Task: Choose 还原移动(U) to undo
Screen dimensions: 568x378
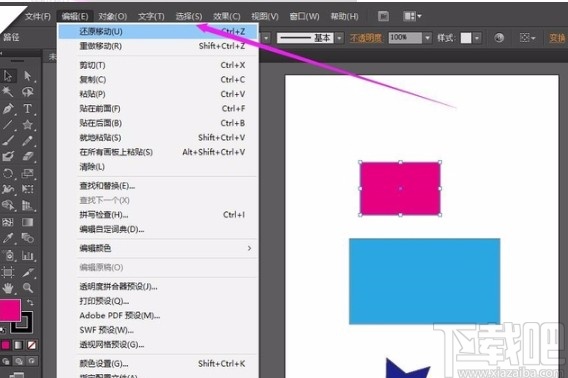Action: tap(158, 32)
